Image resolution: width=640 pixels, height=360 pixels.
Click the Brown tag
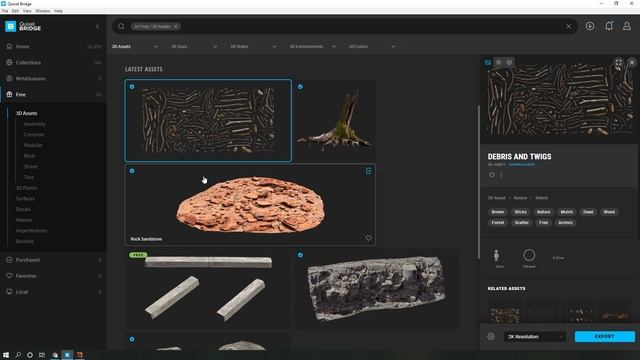(x=498, y=212)
